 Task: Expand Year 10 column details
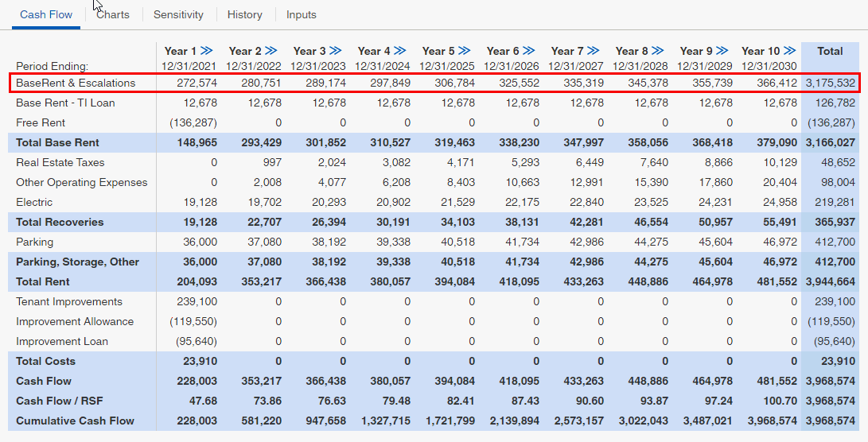[x=789, y=51]
